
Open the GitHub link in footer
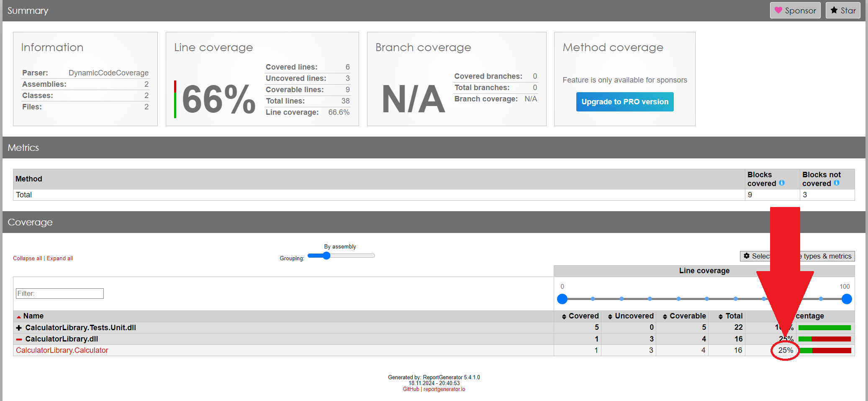point(411,389)
